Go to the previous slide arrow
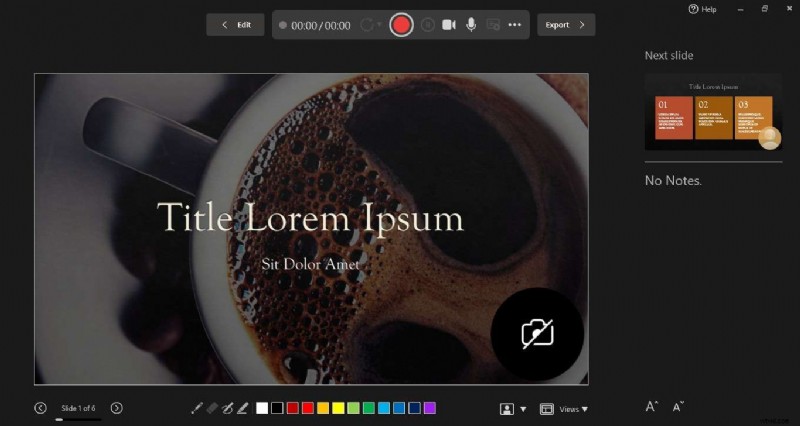 [x=41, y=408]
